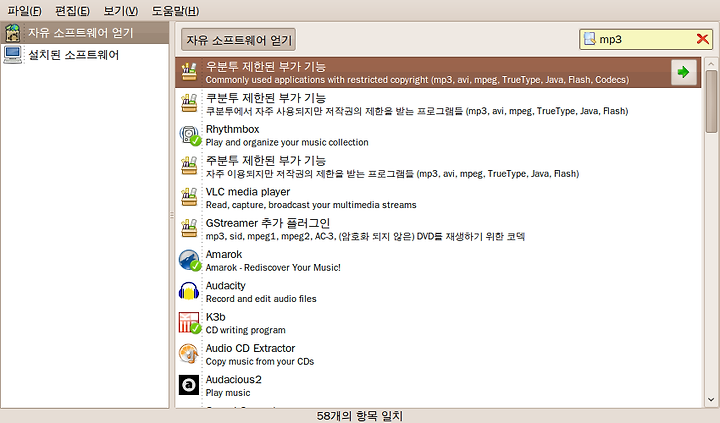Click the scroll up arrow of results list
The image size is (720, 423).
tap(711, 64)
